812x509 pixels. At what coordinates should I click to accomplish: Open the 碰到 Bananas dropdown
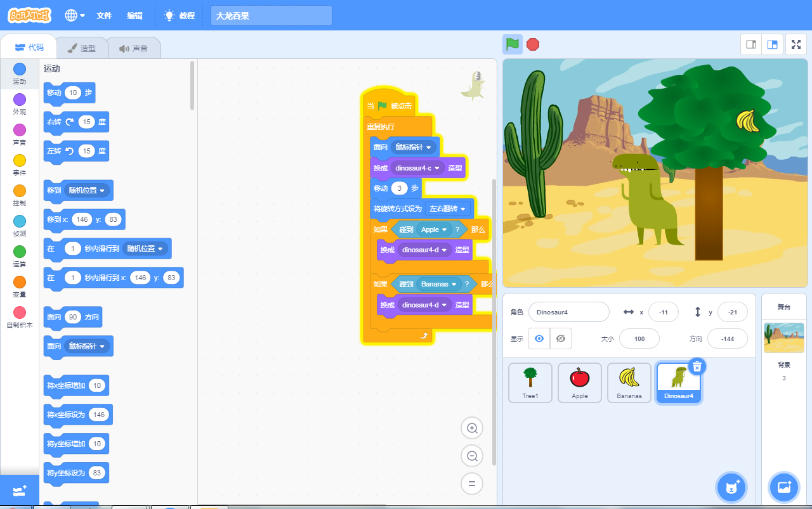click(438, 284)
